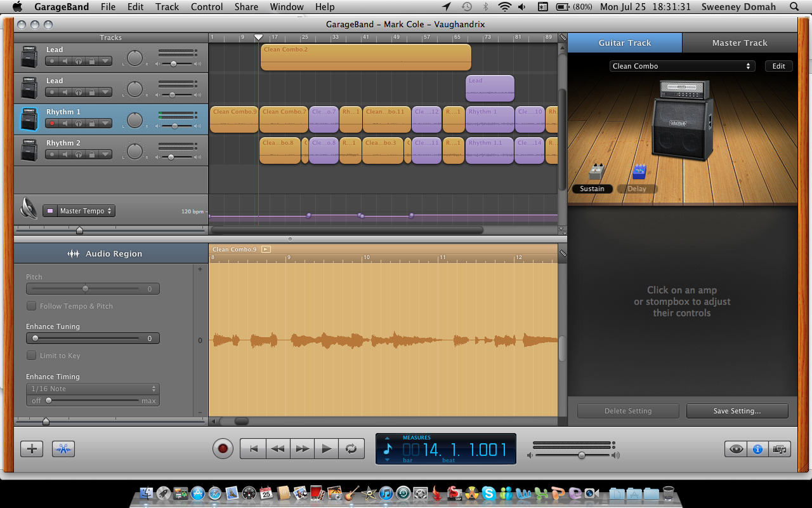
Task: Open iTunes from the Dock
Action: [x=386, y=493]
